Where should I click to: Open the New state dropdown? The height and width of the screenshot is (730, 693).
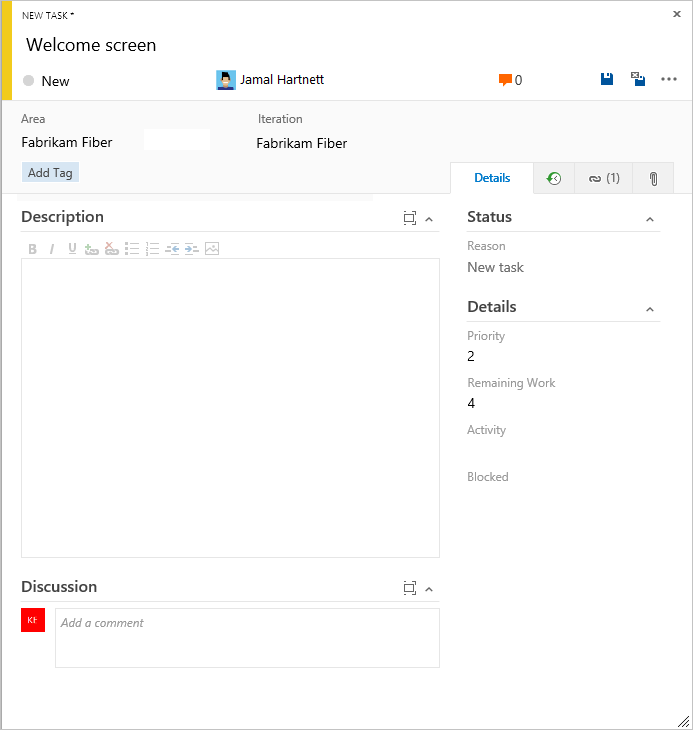click(47, 81)
